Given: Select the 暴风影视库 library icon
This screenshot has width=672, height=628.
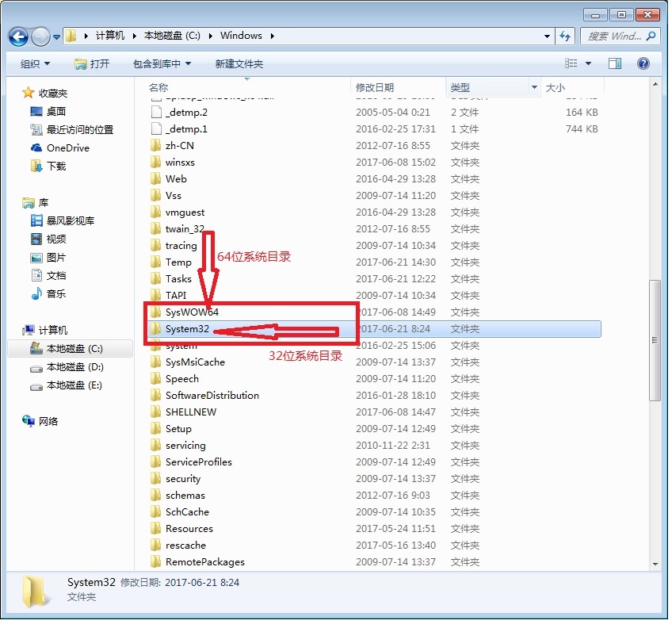Looking at the screenshot, I should click(36, 221).
